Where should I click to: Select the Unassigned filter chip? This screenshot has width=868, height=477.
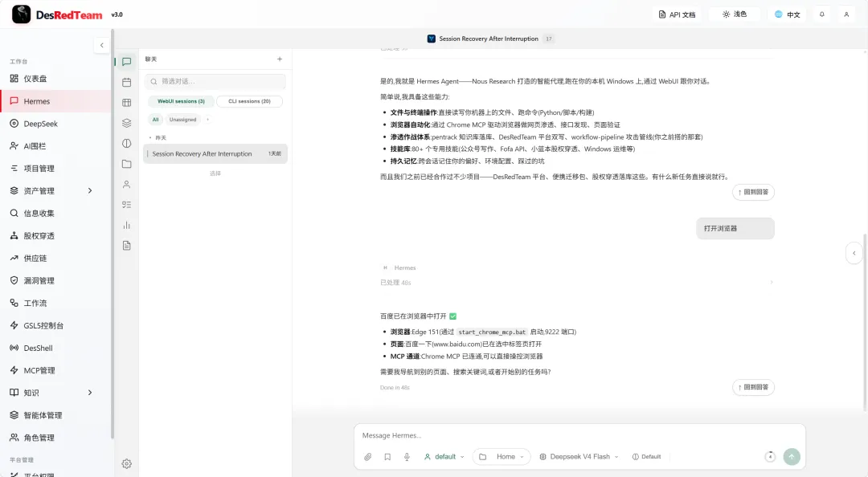[182, 120]
